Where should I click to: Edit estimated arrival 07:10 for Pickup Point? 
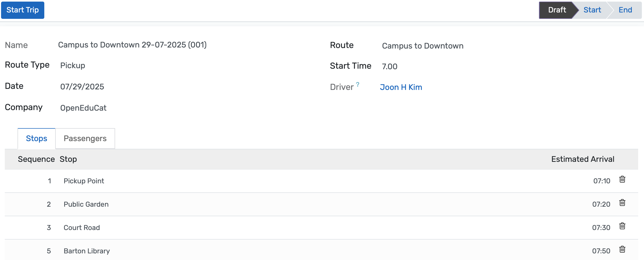pyautogui.click(x=602, y=181)
